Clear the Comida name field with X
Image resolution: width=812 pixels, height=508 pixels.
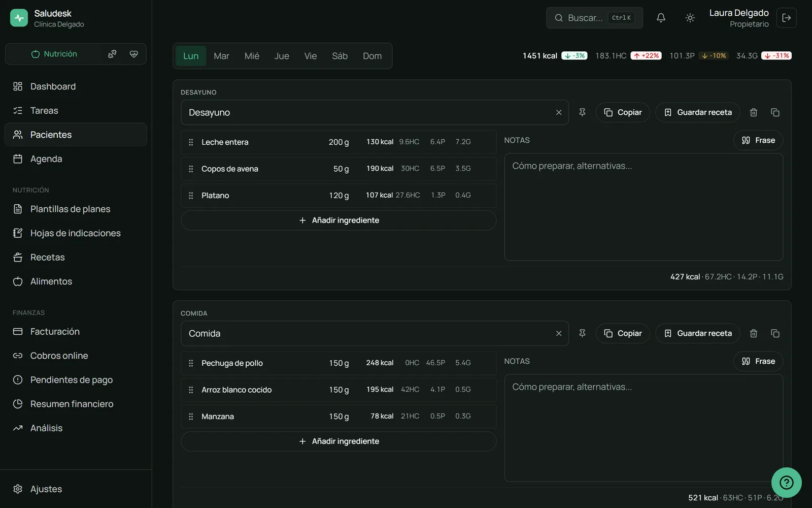point(559,333)
